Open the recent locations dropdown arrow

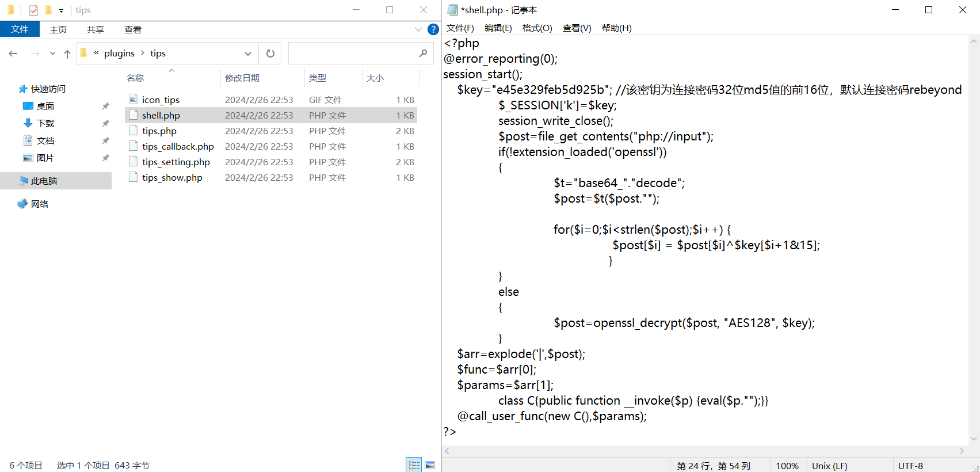(x=52, y=54)
